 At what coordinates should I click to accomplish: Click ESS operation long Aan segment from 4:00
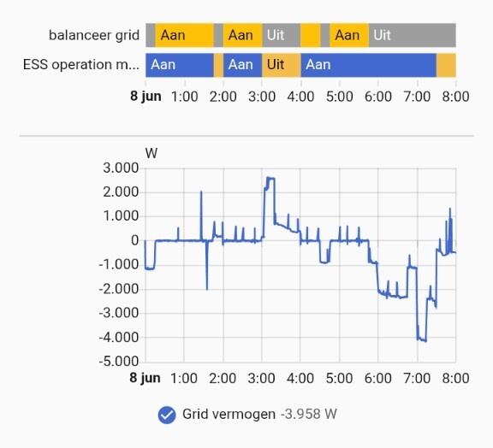pyautogui.click(x=369, y=65)
